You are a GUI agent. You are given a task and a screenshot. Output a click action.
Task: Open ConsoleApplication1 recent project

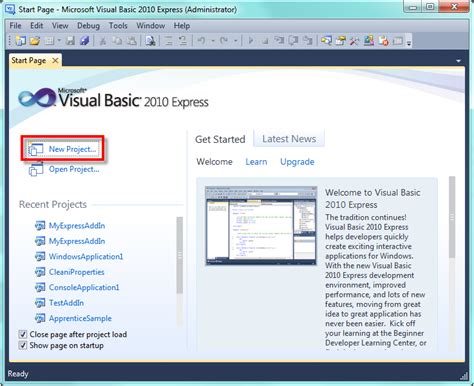(x=84, y=287)
